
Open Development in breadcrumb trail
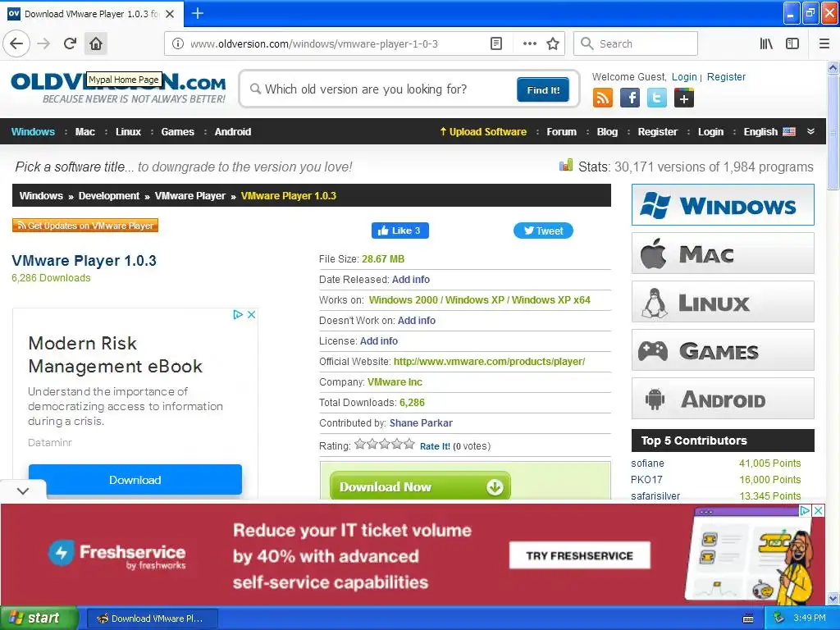109,196
